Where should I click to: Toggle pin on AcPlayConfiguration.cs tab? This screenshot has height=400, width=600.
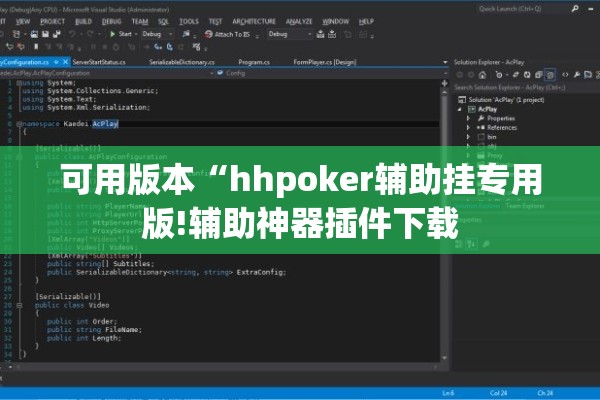coord(56,62)
